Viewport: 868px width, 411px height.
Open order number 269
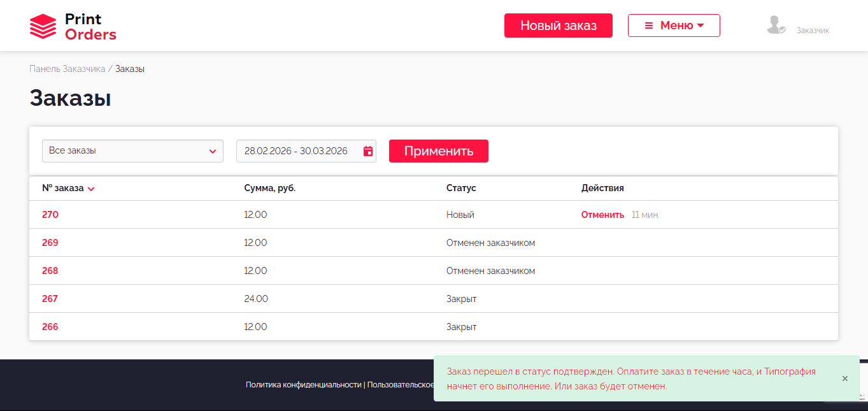(x=50, y=243)
